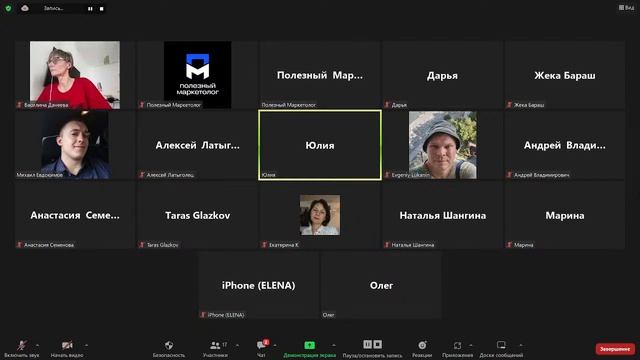Expand audio options next to microphone
This screenshot has height=360, width=640.
(x=38, y=345)
